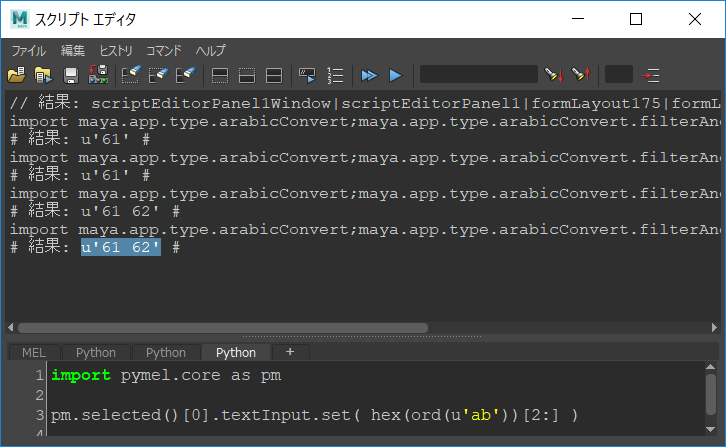Click the Search Down flashlight icon

[x=554, y=75]
